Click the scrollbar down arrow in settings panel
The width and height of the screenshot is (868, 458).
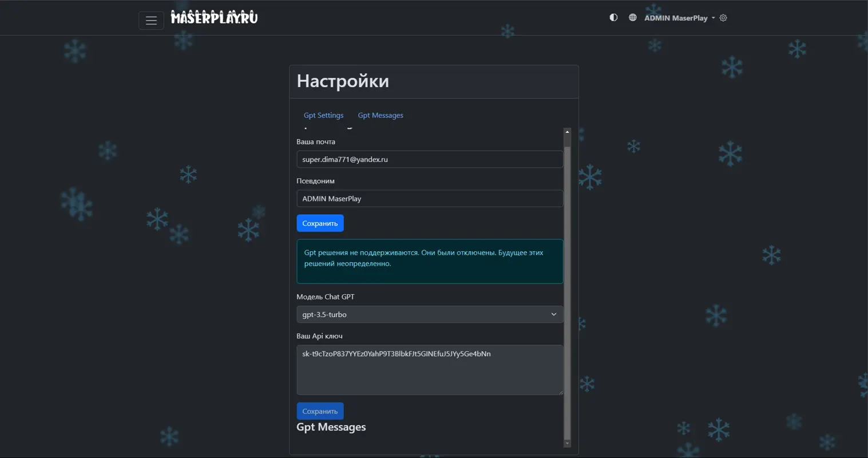[567, 443]
